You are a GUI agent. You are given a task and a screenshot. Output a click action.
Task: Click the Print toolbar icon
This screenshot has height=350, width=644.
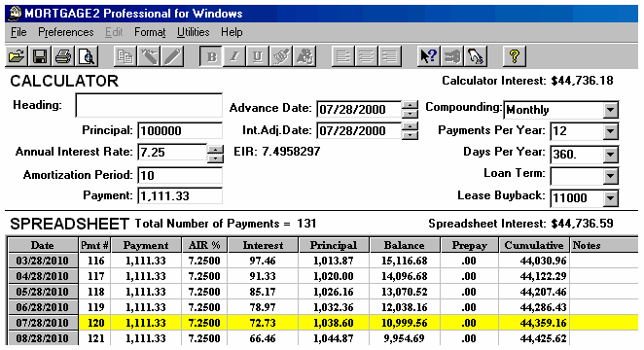63,56
